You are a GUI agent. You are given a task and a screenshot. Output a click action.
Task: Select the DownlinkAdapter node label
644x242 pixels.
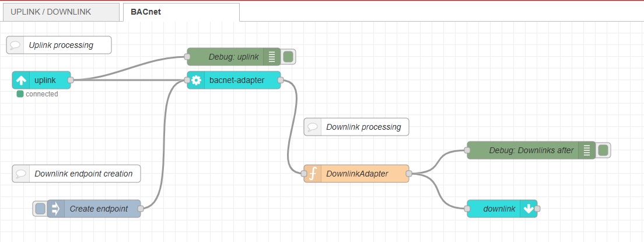pyautogui.click(x=357, y=174)
